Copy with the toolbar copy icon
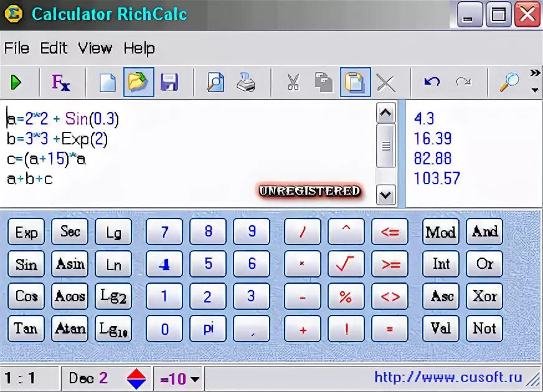This screenshot has width=543, height=392. pos(323,83)
